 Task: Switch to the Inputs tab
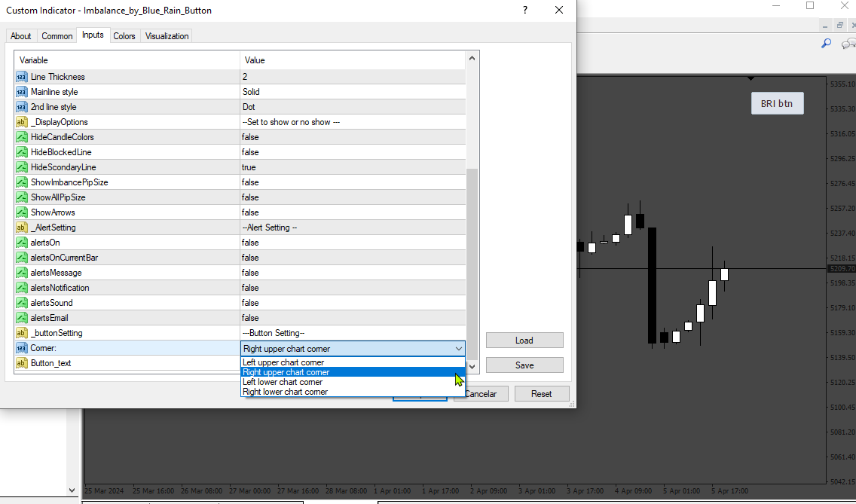point(93,35)
